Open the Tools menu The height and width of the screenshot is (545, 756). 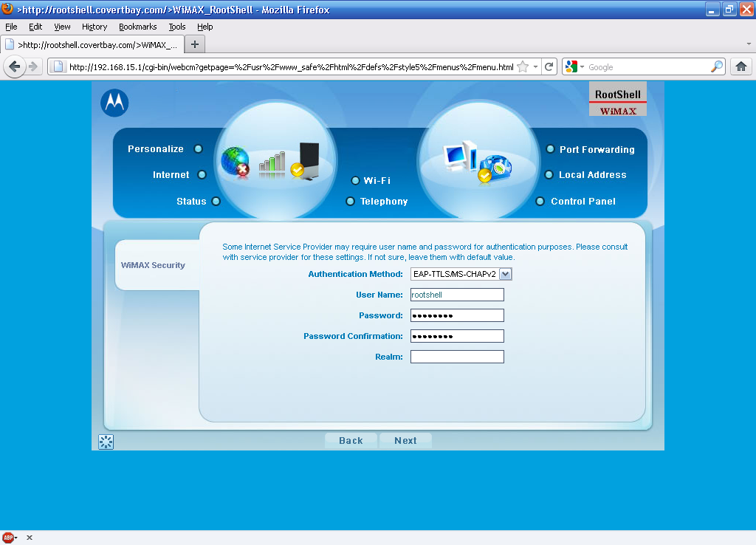tap(177, 27)
